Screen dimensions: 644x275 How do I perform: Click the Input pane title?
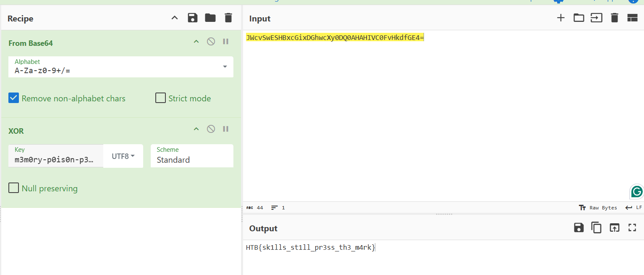(x=260, y=19)
